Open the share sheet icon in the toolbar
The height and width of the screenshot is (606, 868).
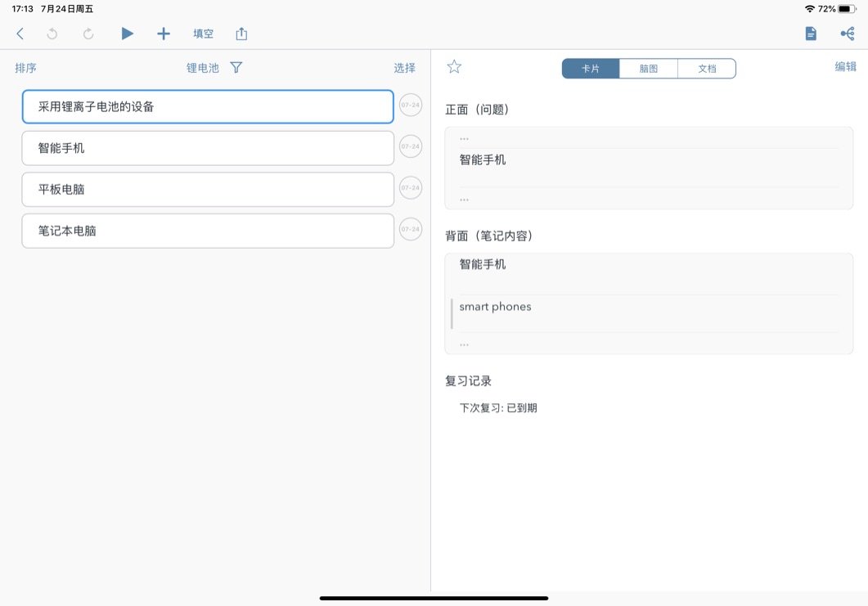pos(241,34)
